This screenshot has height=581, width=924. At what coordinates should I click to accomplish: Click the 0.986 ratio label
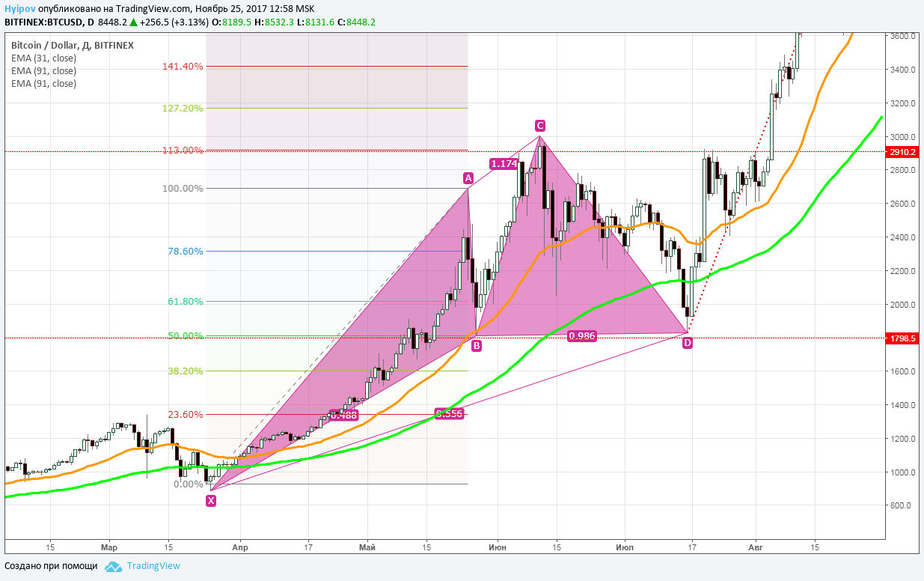(x=582, y=336)
